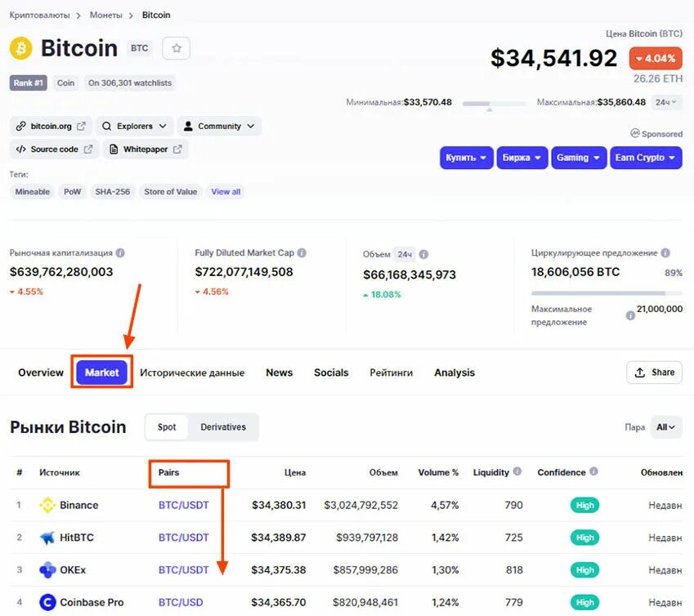
Task: Sort table by Объем column header
Action: tap(383, 472)
